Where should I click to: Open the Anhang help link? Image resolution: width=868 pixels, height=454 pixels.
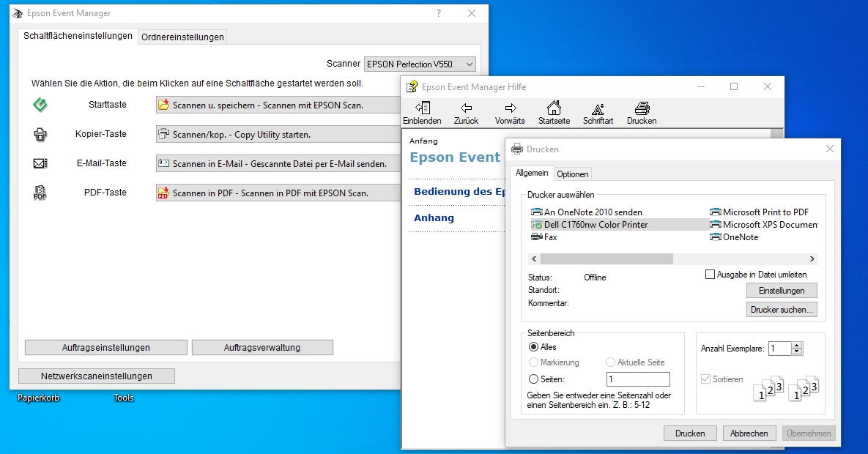click(x=434, y=218)
